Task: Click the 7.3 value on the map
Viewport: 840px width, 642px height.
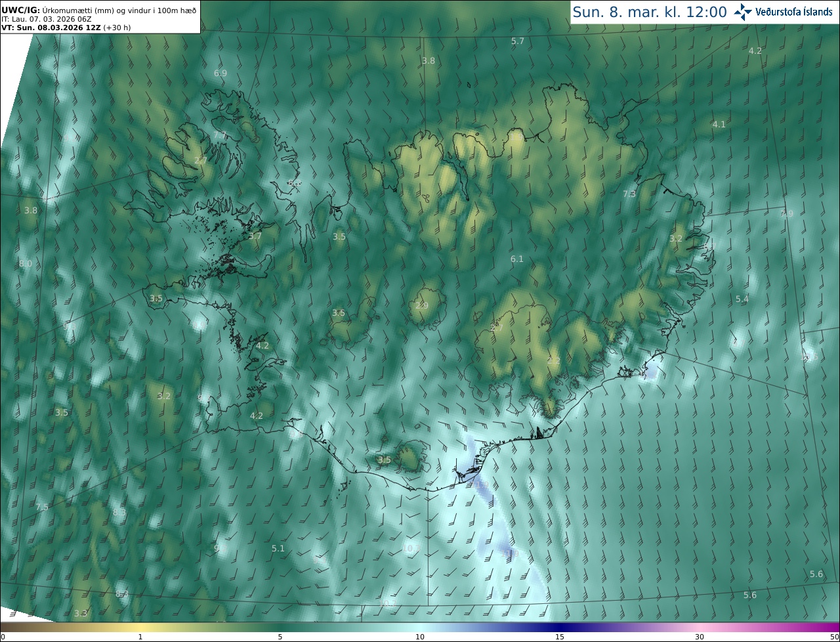Action: point(629,194)
